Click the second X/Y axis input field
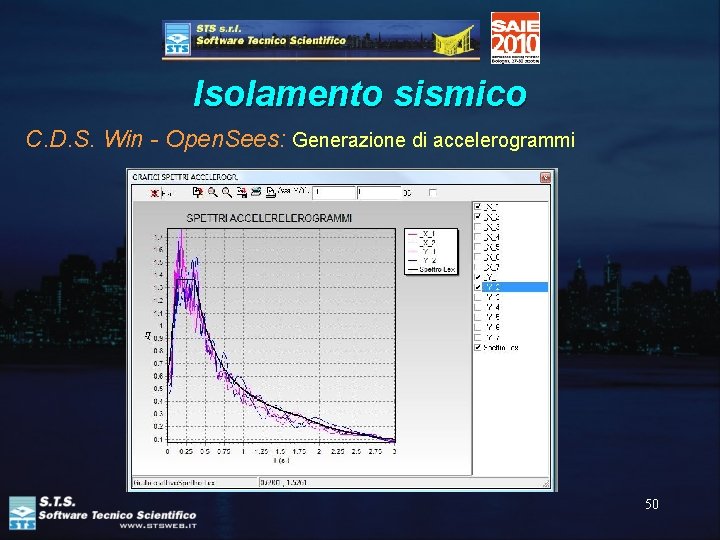 pyautogui.click(x=379, y=193)
